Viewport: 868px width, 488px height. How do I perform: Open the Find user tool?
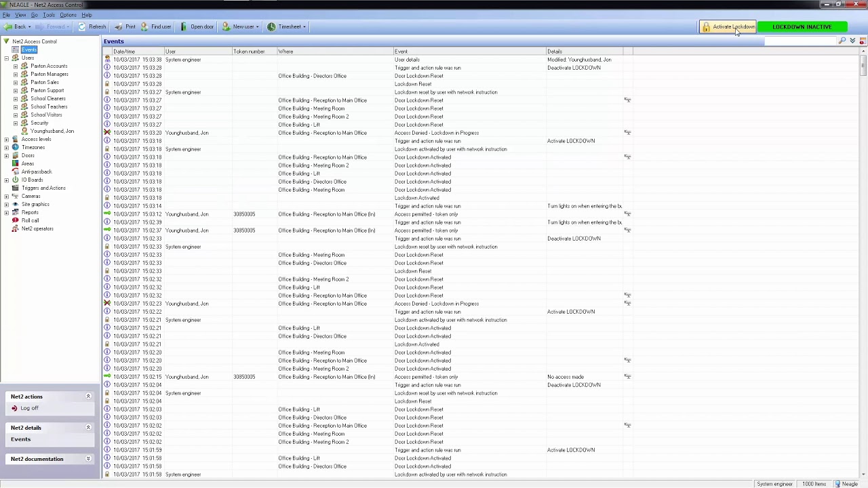click(156, 26)
